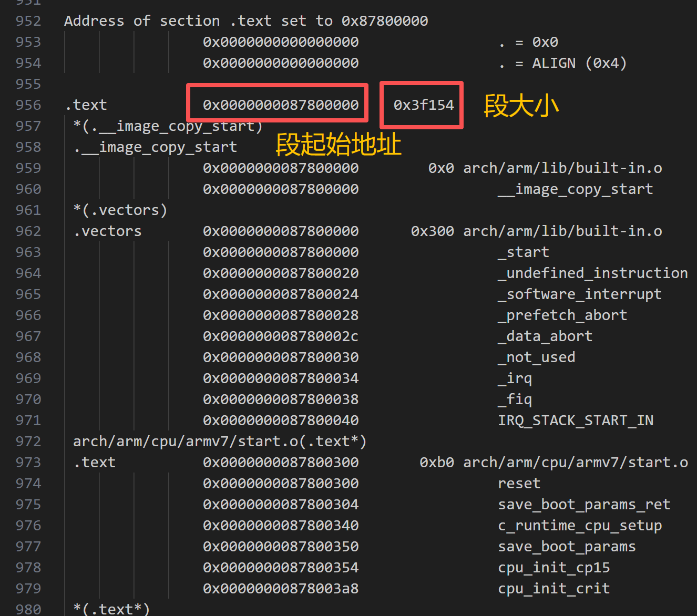
Task: Click the *(.vectors) input section line
Action: (x=120, y=210)
